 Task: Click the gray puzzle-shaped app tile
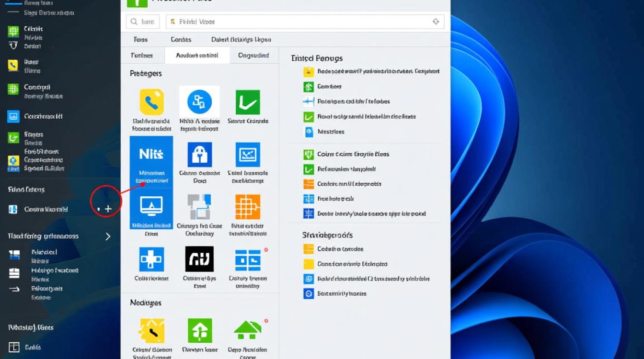199,207
